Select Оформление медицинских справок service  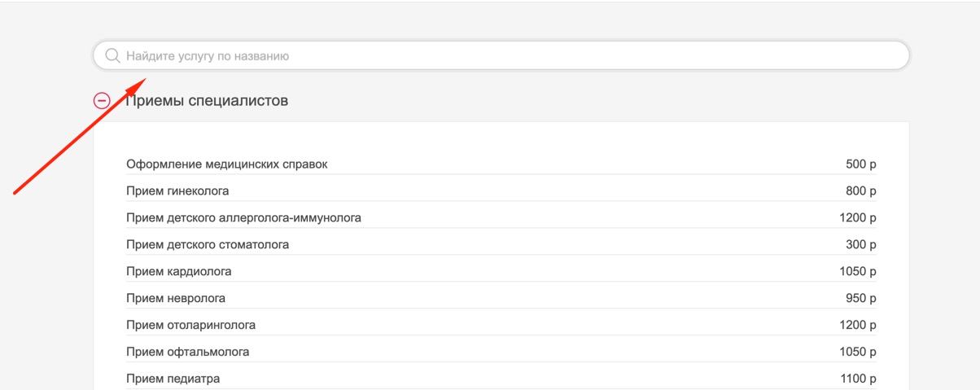[x=227, y=164]
